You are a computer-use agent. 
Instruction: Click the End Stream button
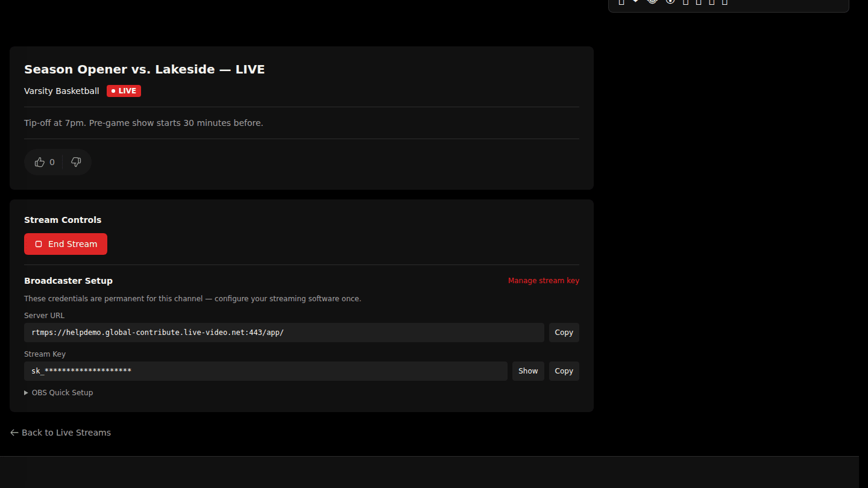click(66, 244)
